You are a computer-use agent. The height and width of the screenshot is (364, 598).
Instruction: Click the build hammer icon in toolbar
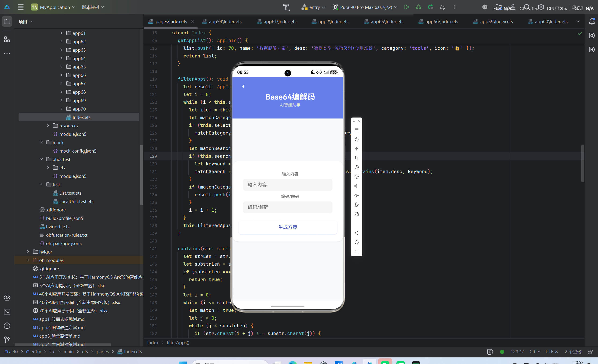click(x=286, y=7)
